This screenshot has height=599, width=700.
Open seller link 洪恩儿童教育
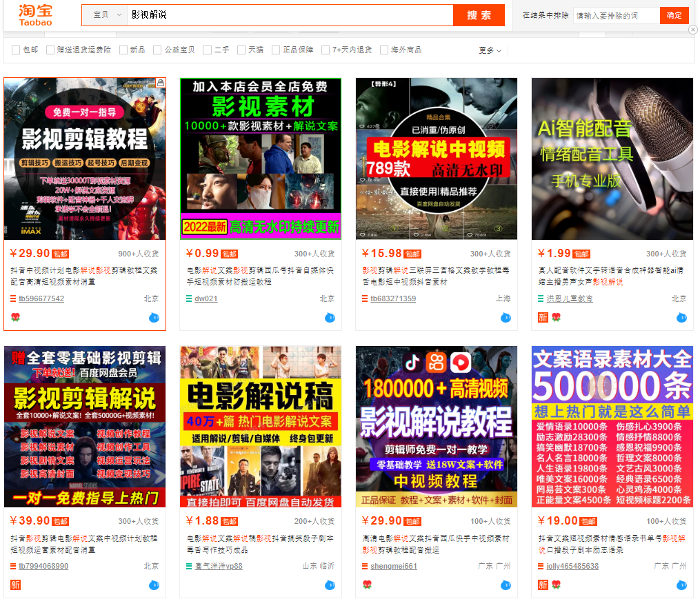[570, 298]
